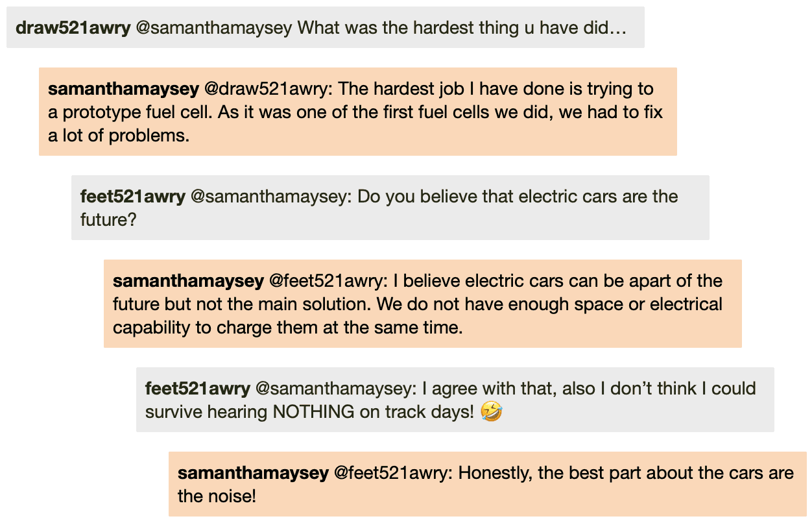Click samanthamaysey's name in the noise reply

(x=253, y=473)
